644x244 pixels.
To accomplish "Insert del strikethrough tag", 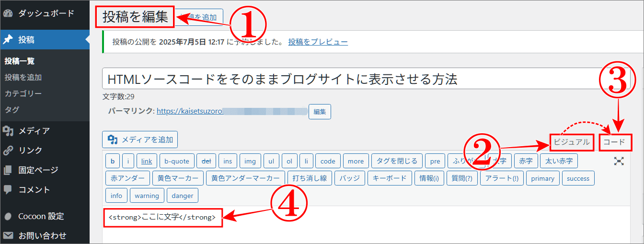I will click(x=207, y=162).
